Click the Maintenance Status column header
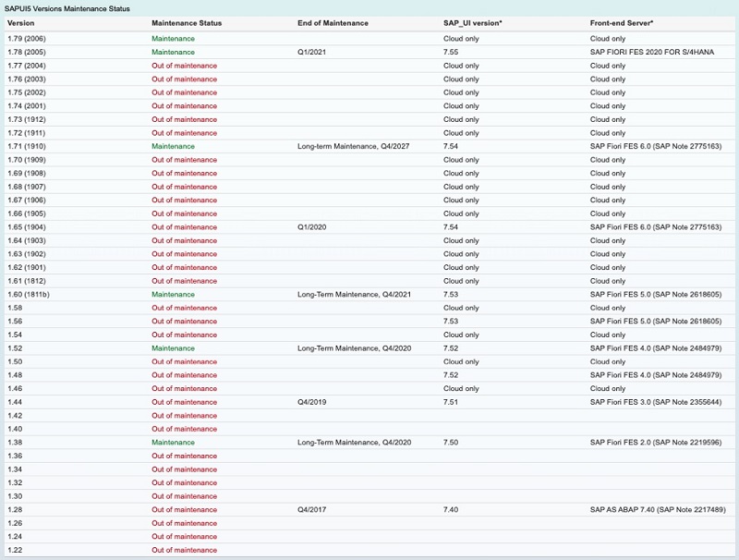 pos(187,23)
